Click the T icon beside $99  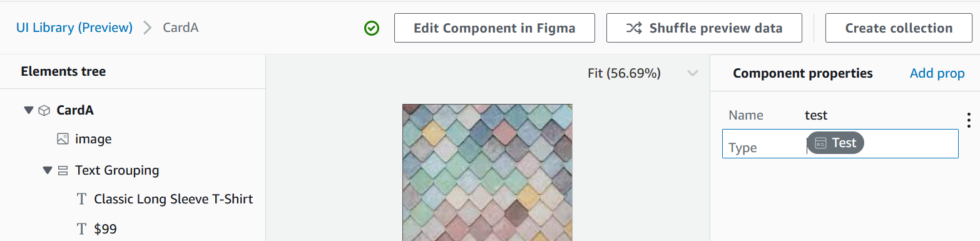81,229
